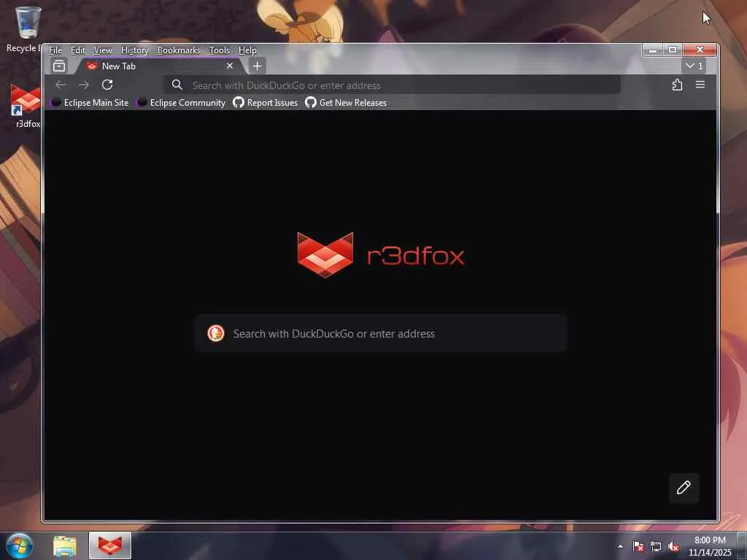Viewport: 747px width, 560px height.
Task: Focus the new tab page search box
Action: (x=381, y=333)
